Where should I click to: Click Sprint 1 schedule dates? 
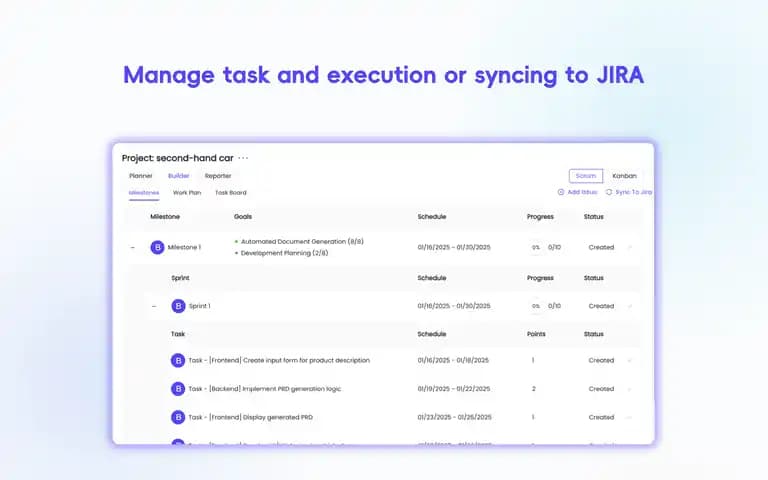pos(454,306)
